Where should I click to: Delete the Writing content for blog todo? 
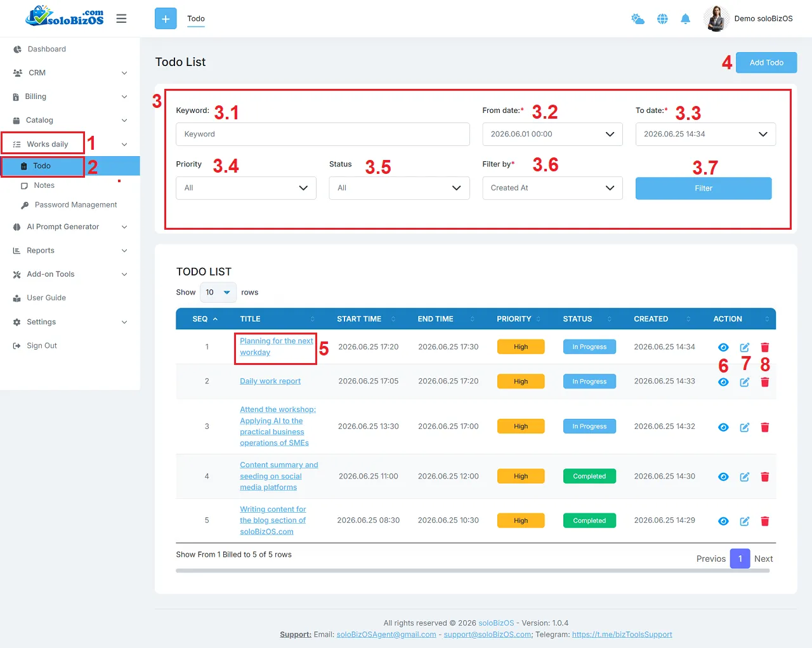coord(765,521)
